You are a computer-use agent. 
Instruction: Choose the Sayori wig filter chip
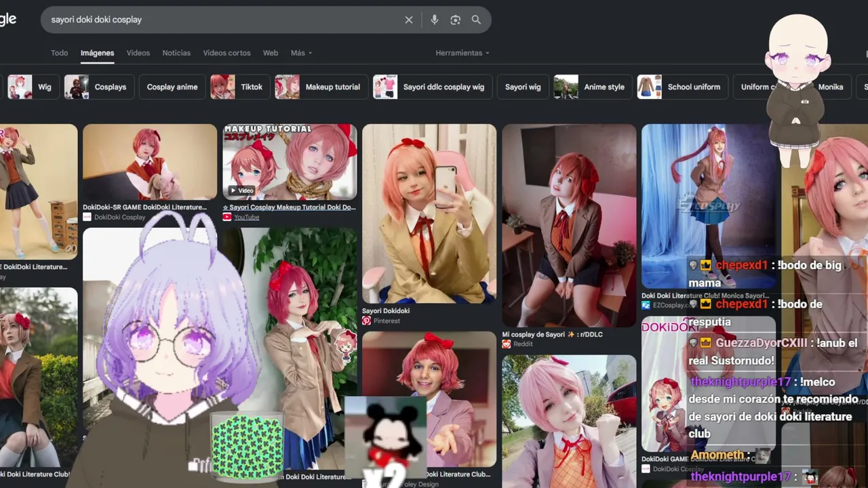pos(523,87)
